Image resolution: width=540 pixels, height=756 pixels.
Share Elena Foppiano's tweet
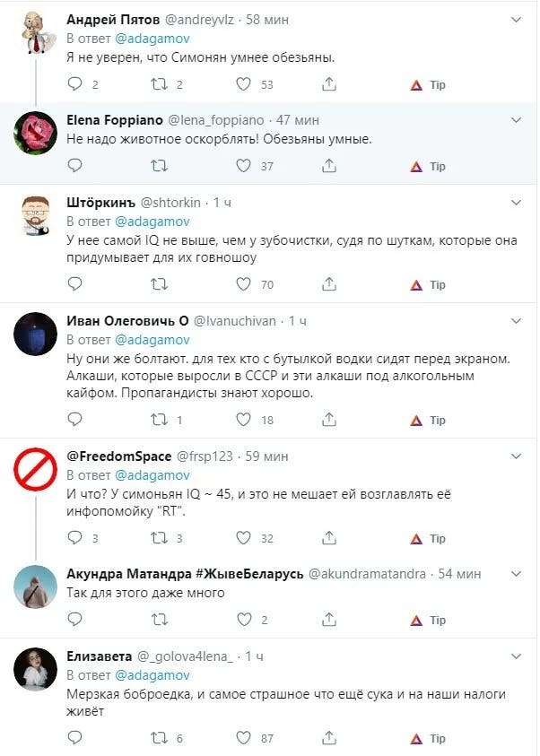tap(329, 166)
